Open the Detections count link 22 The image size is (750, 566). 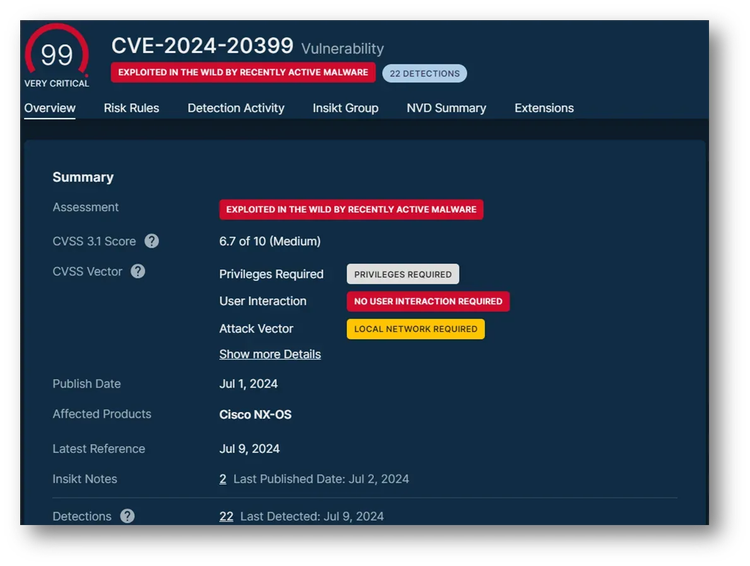coord(226,516)
